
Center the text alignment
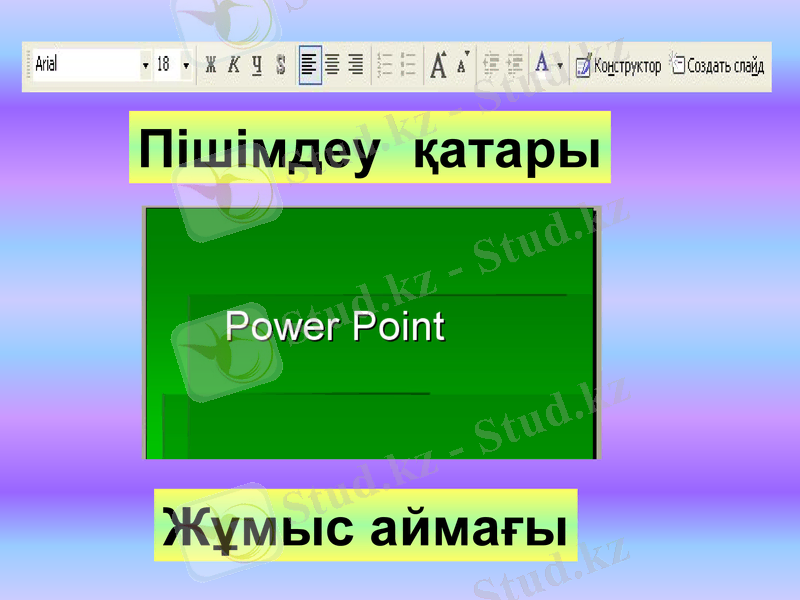coord(332,62)
